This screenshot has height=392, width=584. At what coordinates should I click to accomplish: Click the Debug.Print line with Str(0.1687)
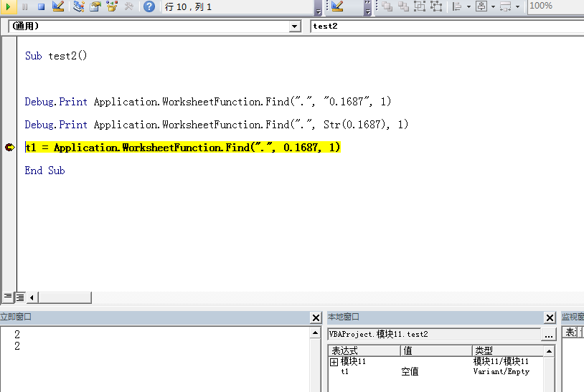(x=217, y=124)
